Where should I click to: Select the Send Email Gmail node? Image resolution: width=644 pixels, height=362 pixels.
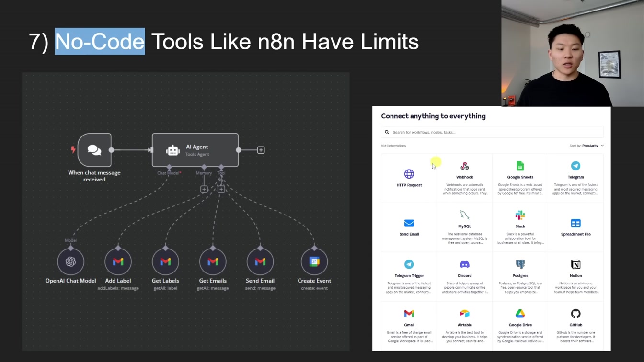(260, 261)
